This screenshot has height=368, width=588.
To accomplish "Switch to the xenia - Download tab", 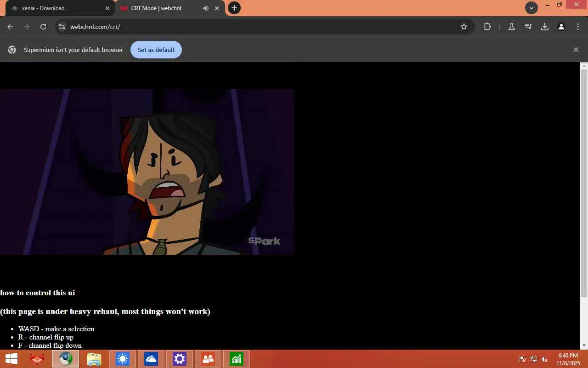I will click(60, 8).
